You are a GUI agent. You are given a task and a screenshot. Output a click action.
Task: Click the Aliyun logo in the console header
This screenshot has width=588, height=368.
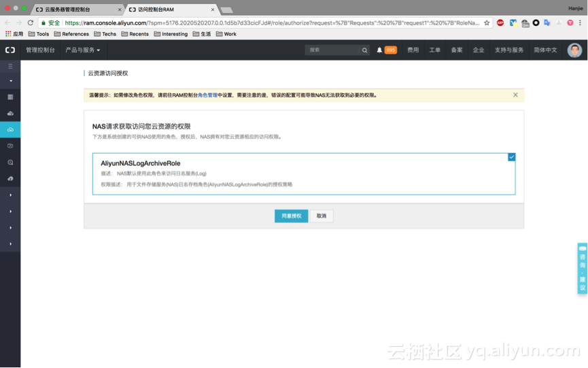(x=10, y=50)
